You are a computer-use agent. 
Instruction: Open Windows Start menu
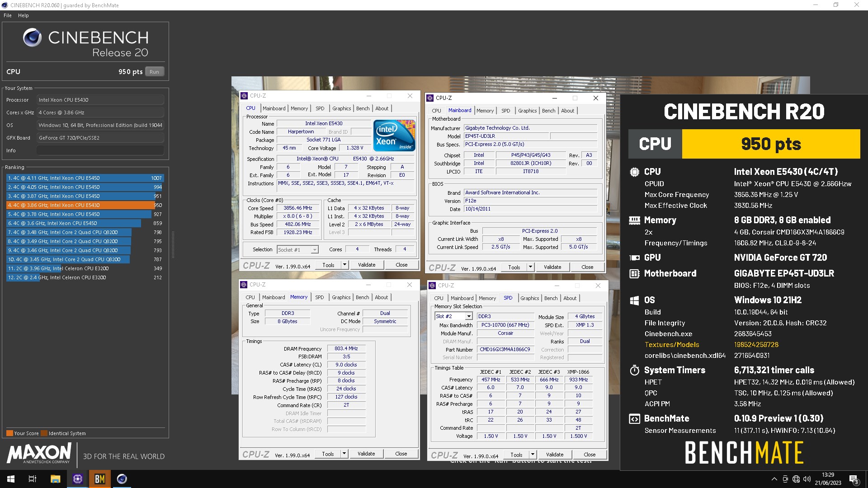[11, 479]
